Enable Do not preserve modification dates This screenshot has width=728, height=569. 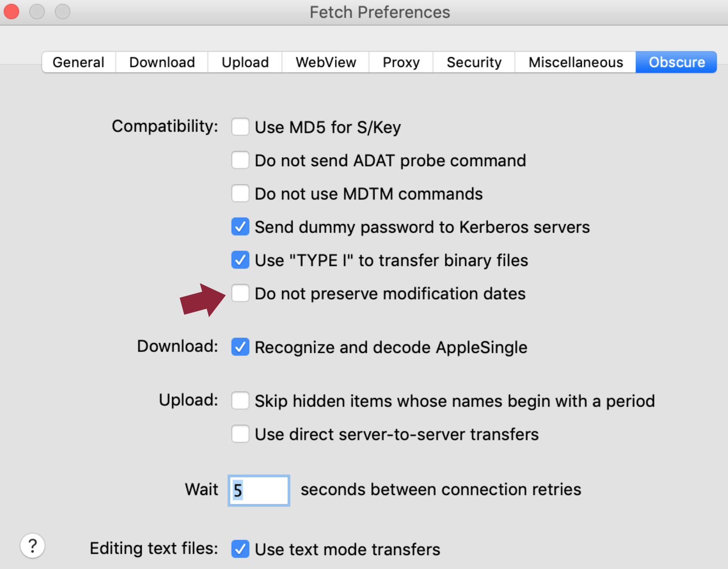pos(240,293)
